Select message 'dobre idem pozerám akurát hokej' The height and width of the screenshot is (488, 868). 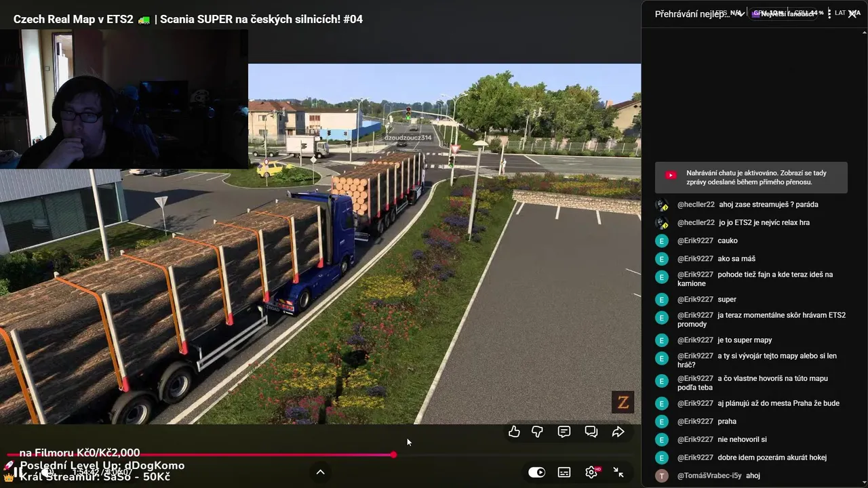click(x=772, y=457)
